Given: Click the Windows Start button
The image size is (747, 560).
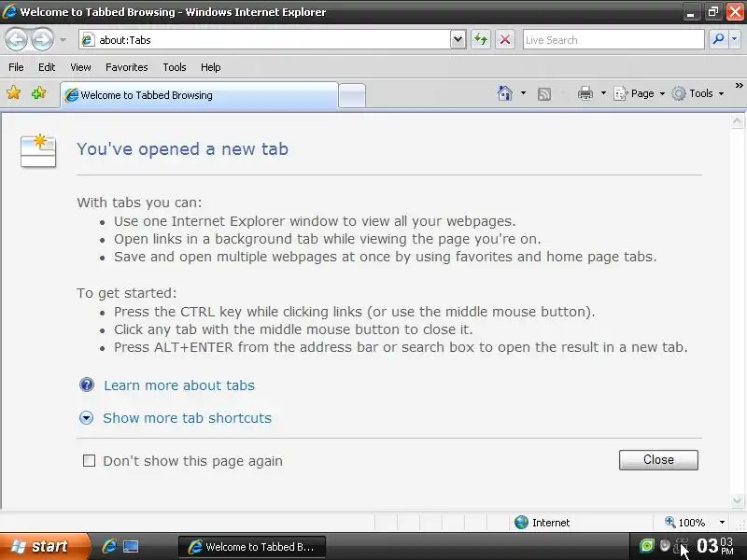Looking at the screenshot, I should tap(45, 546).
